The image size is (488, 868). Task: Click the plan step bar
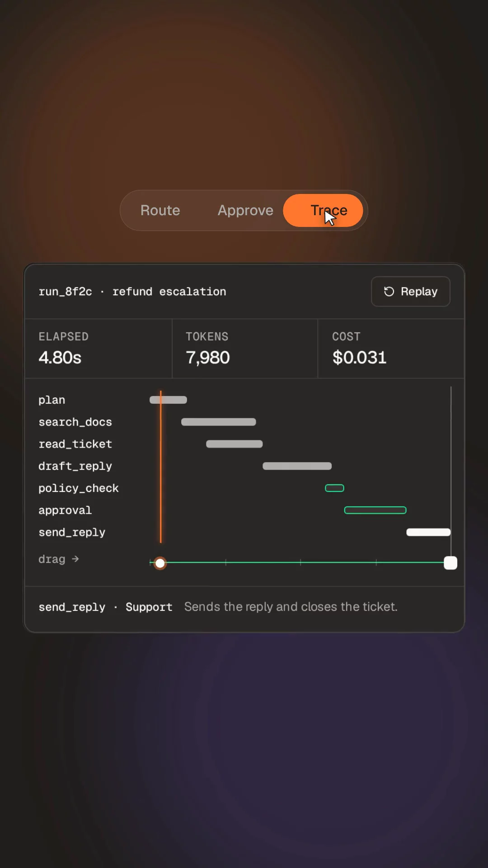(x=168, y=400)
